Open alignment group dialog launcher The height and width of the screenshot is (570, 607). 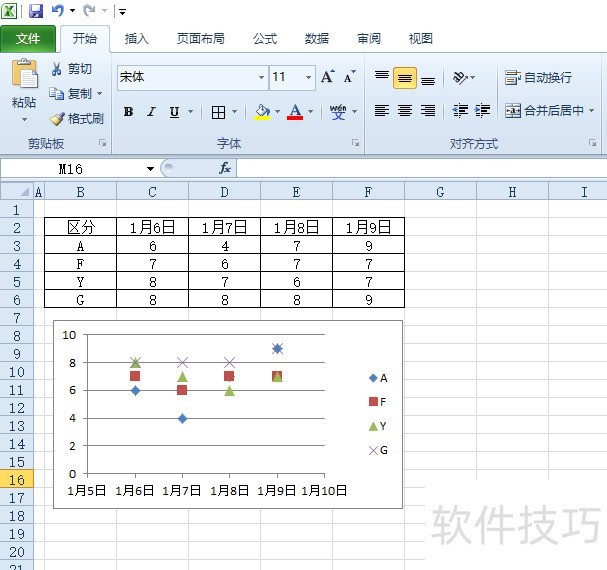click(x=592, y=143)
